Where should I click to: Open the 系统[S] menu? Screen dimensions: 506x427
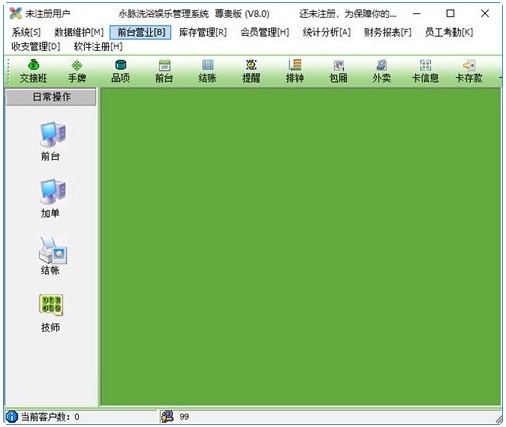tap(26, 32)
